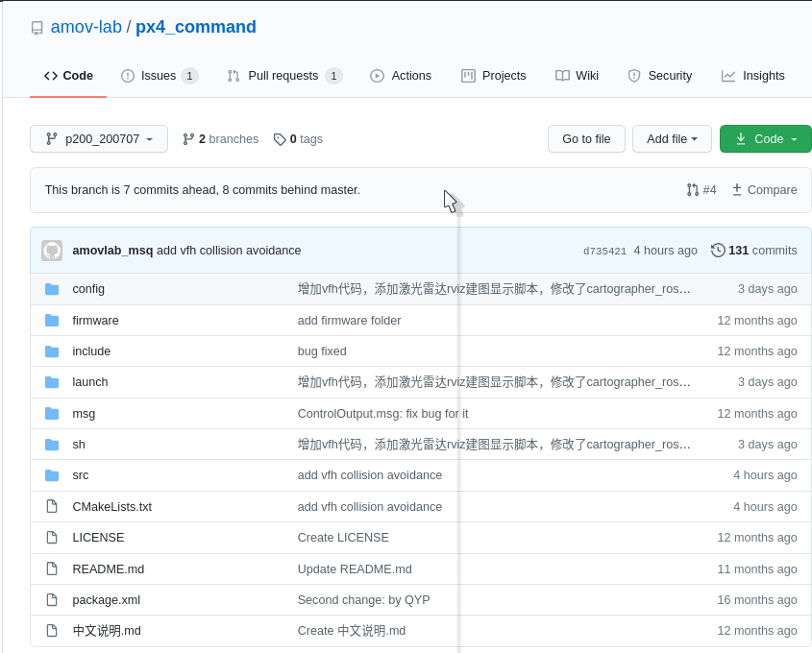Click the Wiki book icon
This screenshot has width=812, height=653.
pos(562,76)
